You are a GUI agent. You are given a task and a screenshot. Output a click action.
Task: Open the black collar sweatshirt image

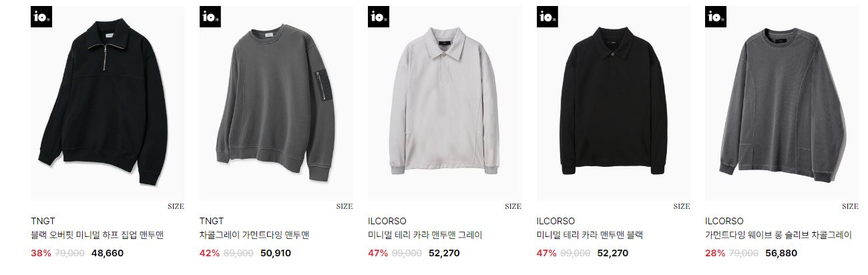614,103
